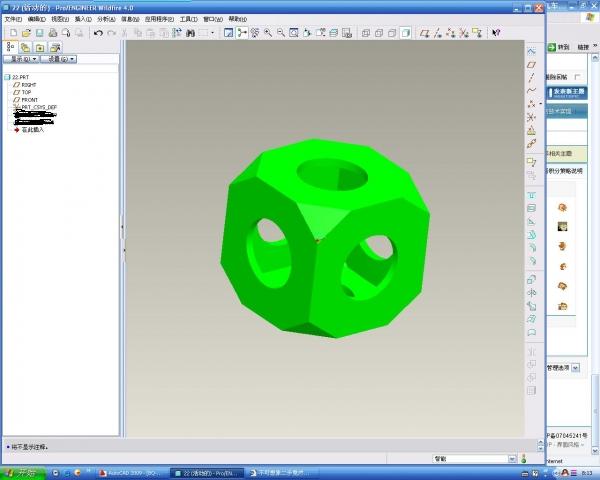Click the green Go arrow button in the browser window
The image size is (600, 480).
(551, 47)
